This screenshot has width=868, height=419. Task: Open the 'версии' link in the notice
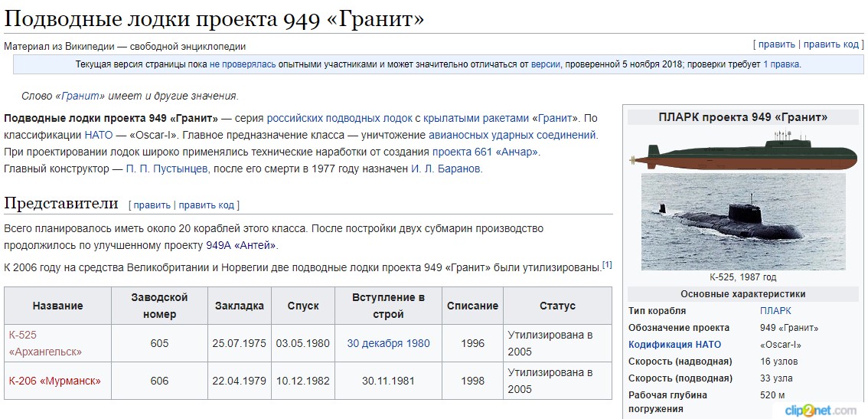coord(546,64)
